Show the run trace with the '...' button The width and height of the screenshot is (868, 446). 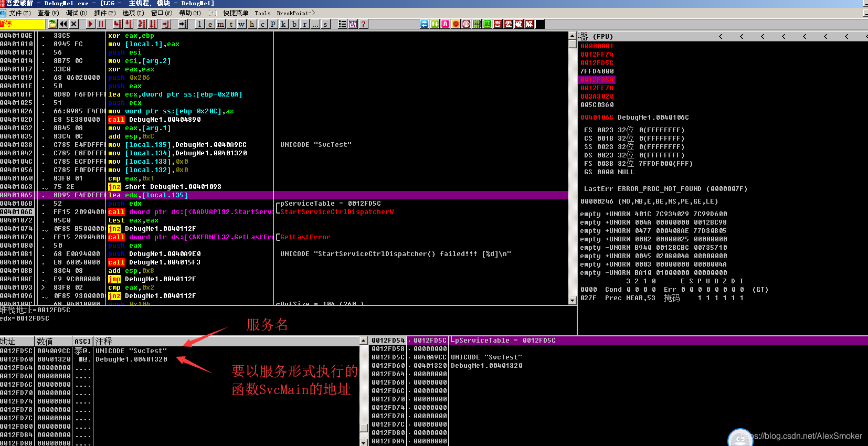point(315,24)
